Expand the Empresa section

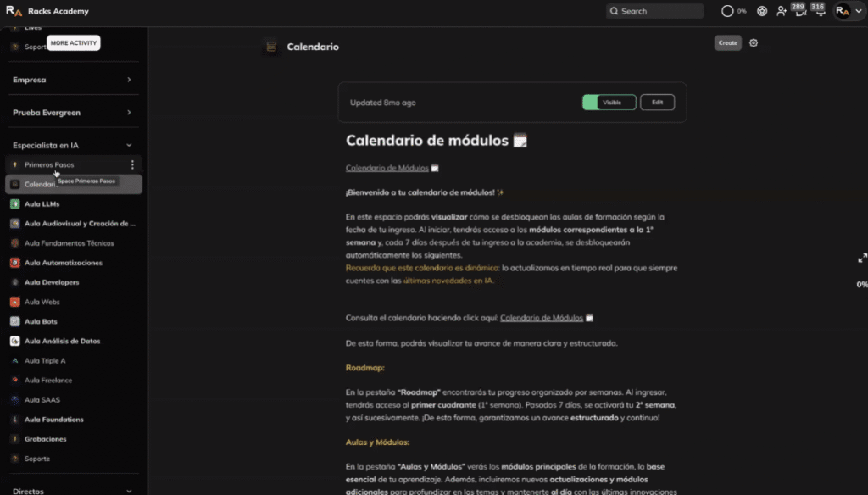point(129,80)
